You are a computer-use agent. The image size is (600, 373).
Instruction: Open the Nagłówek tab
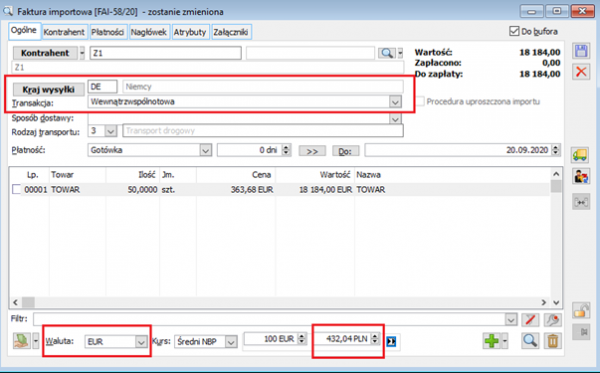(x=148, y=32)
